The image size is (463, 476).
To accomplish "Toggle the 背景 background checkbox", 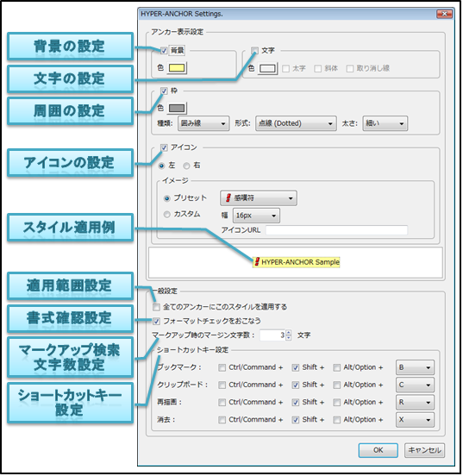I will 164,50.
